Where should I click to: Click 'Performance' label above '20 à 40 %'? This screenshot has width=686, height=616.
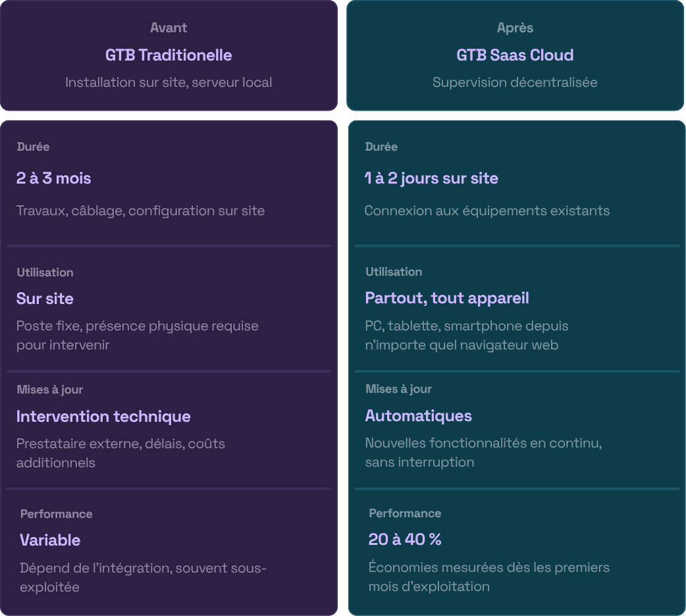click(x=405, y=513)
